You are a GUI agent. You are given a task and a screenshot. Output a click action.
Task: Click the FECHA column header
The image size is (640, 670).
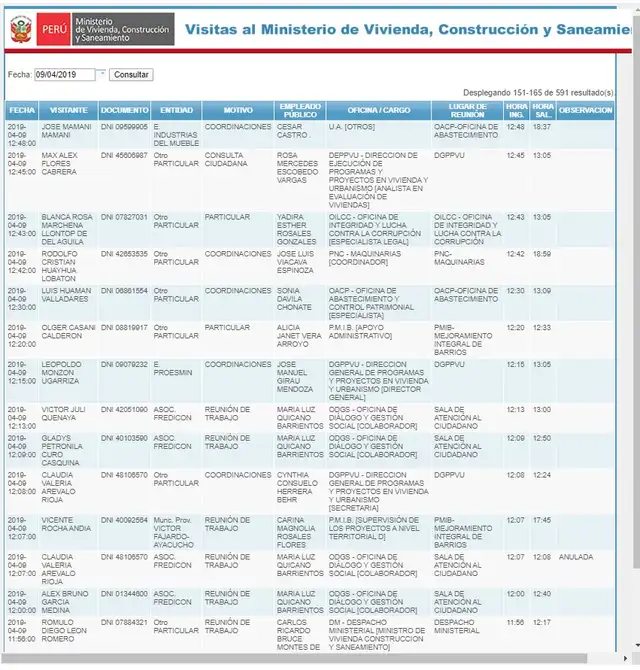tap(22, 110)
